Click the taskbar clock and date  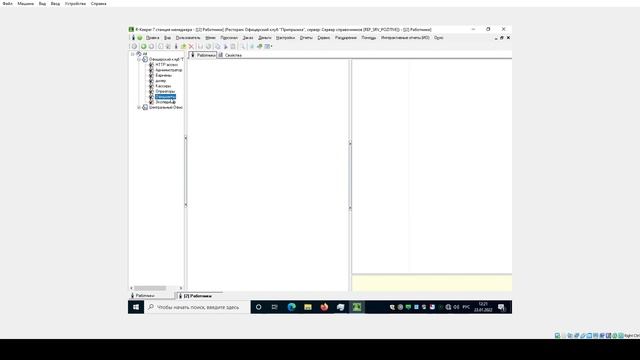click(x=483, y=307)
